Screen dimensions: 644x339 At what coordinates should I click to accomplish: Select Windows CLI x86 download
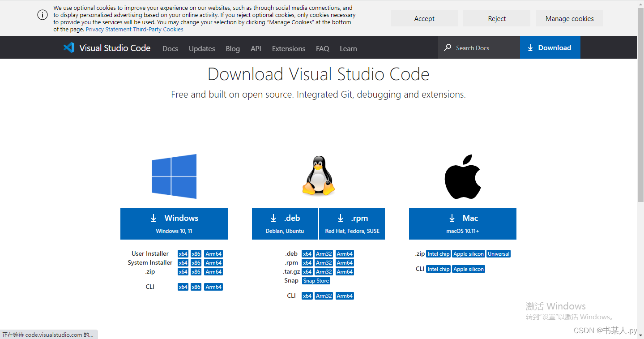tap(196, 287)
